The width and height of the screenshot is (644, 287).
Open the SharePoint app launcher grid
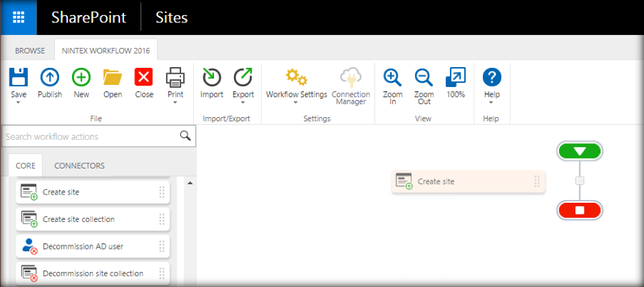coord(19,17)
